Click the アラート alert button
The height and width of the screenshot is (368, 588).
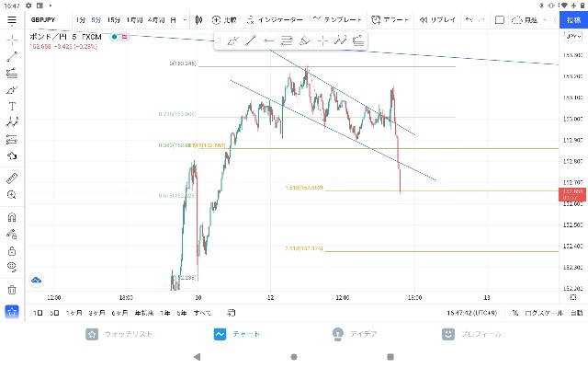(390, 20)
